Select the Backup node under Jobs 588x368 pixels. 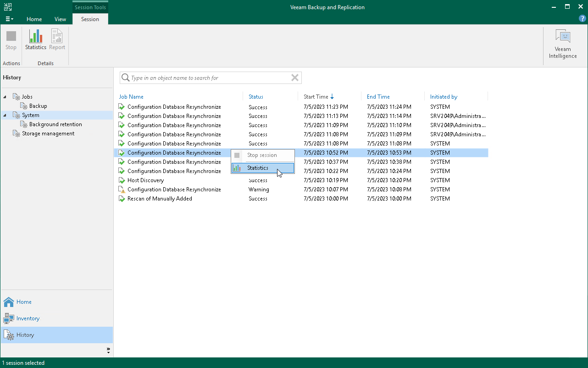click(38, 106)
